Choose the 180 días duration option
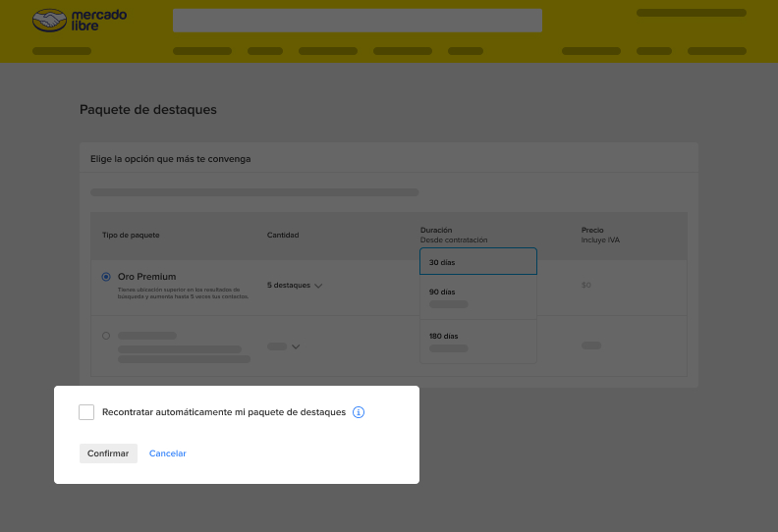The width and height of the screenshot is (778, 532). click(x=478, y=342)
